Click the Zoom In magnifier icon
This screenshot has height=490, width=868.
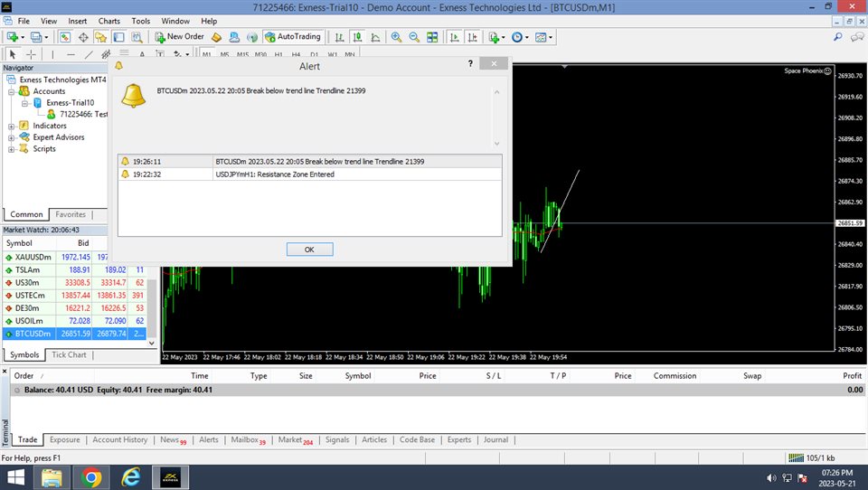pos(396,37)
